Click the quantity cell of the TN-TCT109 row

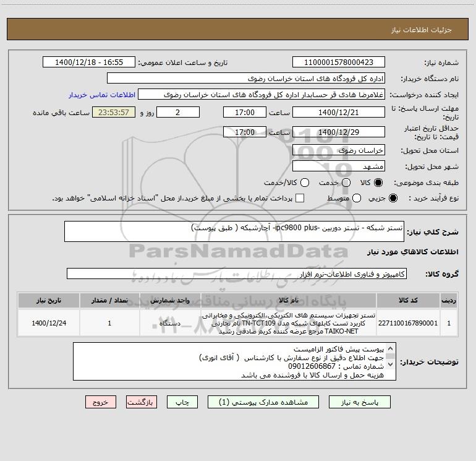pos(109,323)
